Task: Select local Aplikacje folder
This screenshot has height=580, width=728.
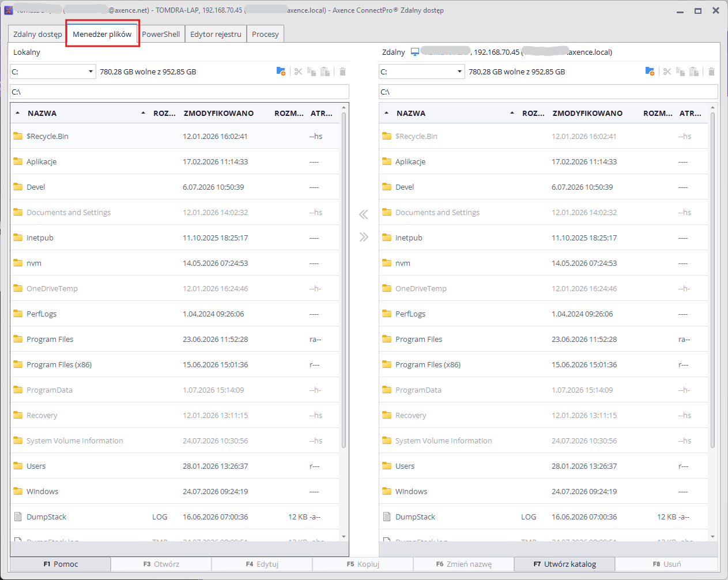Action: click(x=175, y=161)
